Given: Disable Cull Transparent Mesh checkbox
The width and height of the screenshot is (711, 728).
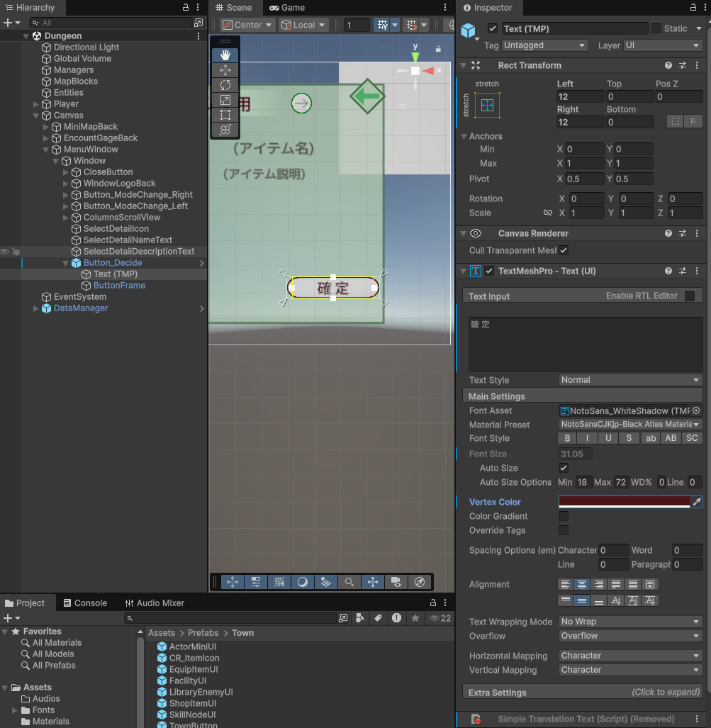Looking at the screenshot, I should pyautogui.click(x=564, y=250).
